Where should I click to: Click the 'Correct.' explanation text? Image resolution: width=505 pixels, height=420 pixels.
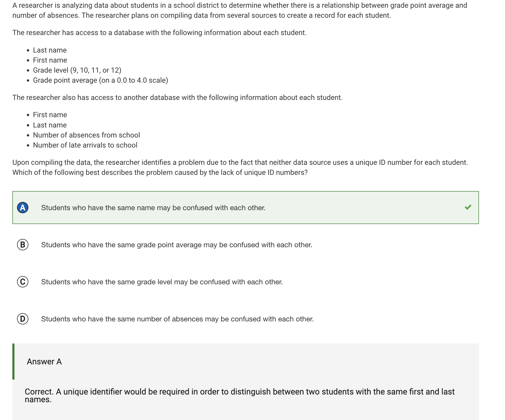click(240, 396)
